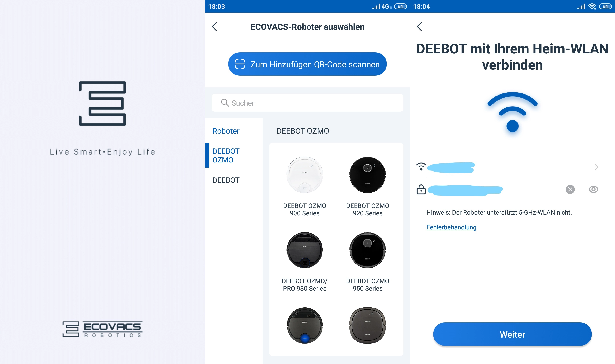
Task: Toggle password visibility with eye icon
Action: click(x=593, y=189)
